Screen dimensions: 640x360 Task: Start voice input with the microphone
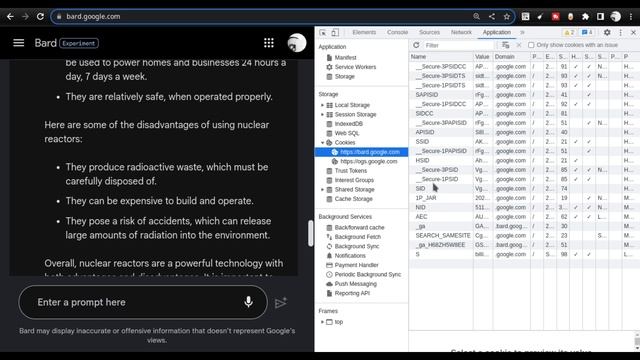point(248,302)
